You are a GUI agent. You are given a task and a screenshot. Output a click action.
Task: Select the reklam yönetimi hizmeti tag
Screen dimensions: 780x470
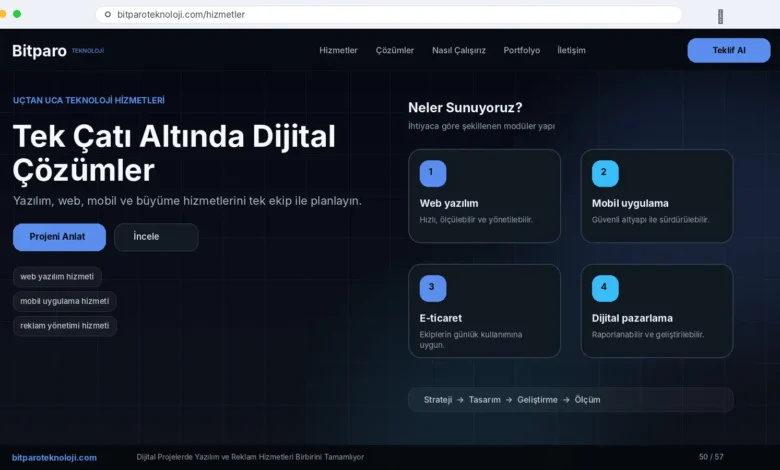65,326
